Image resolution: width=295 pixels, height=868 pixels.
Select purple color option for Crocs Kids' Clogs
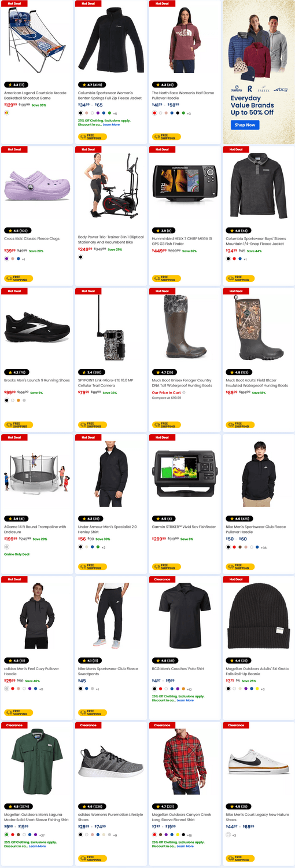coord(6,259)
